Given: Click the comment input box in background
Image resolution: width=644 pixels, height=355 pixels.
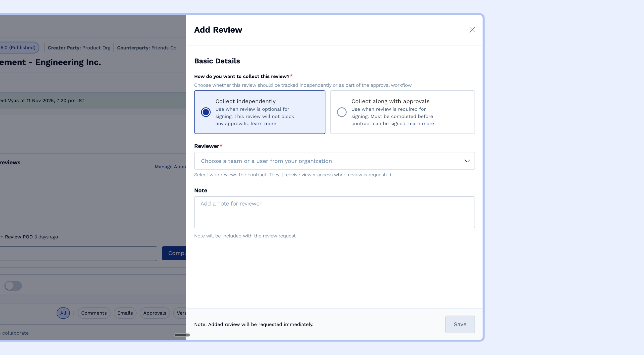Looking at the screenshot, I should point(78,253).
